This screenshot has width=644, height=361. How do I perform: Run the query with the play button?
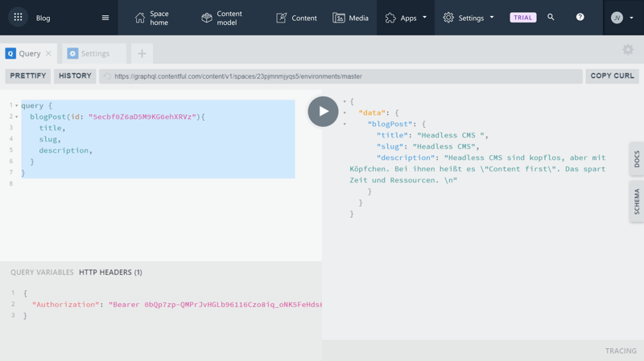point(324,111)
